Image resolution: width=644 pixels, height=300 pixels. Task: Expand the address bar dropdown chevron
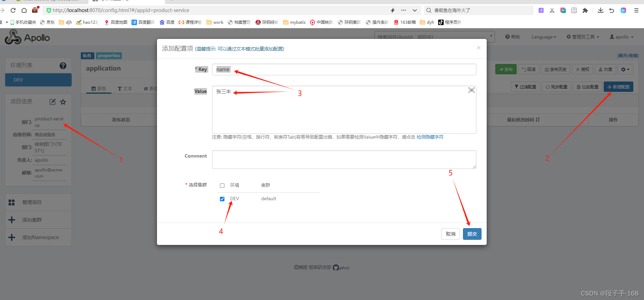(x=415, y=10)
